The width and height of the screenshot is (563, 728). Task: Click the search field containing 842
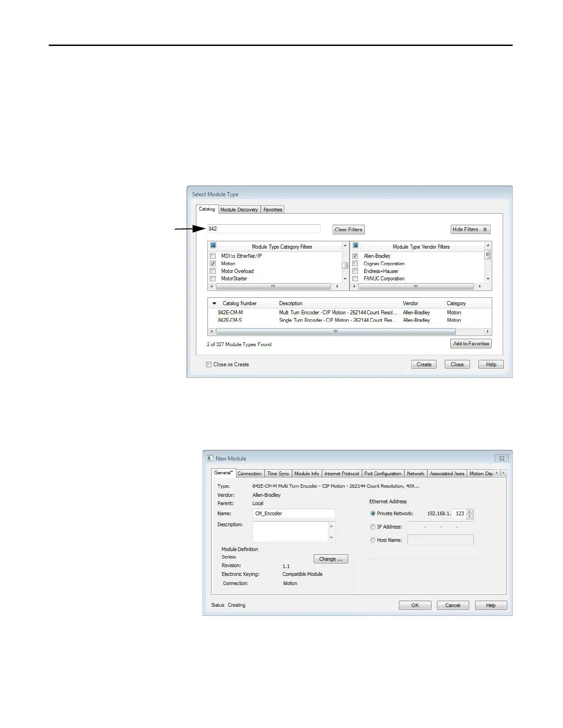point(264,229)
